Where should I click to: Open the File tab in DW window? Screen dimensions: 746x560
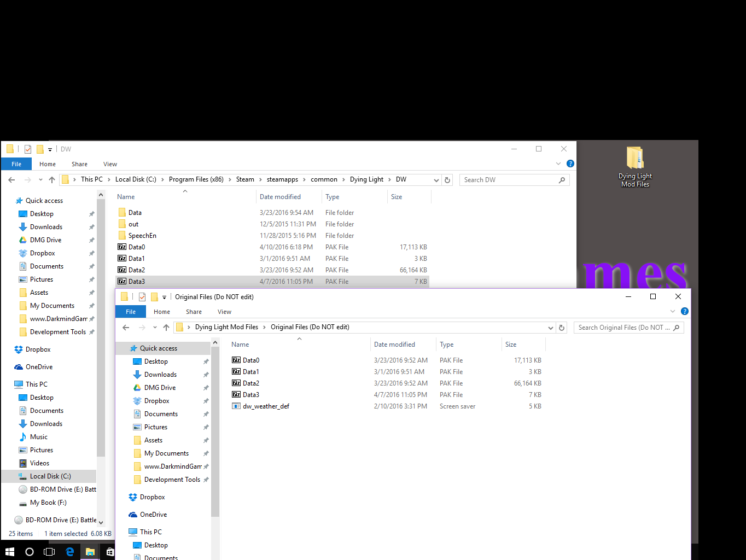click(16, 164)
